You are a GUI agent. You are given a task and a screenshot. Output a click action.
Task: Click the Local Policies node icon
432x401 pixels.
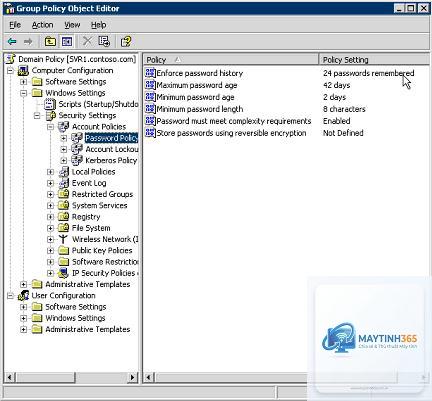63,172
